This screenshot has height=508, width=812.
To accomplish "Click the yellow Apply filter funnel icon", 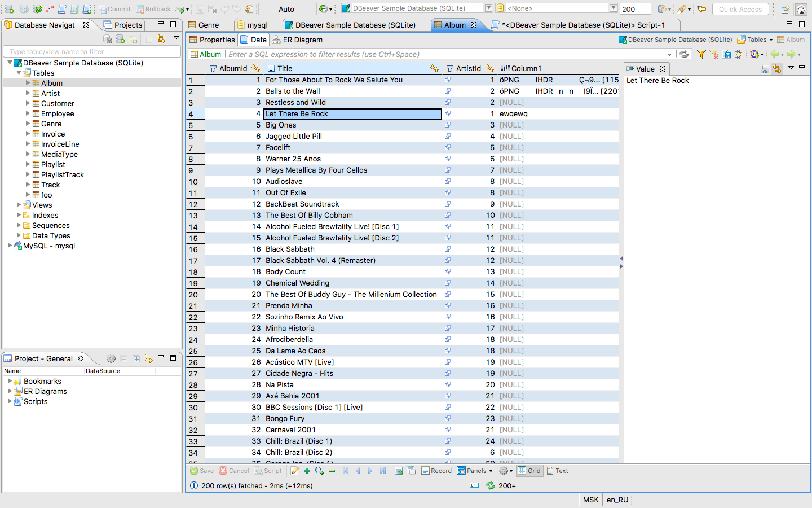I will click(701, 54).
